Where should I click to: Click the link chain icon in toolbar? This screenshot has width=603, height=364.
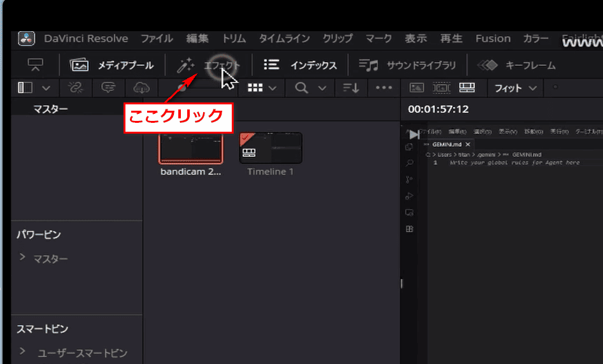76,88
